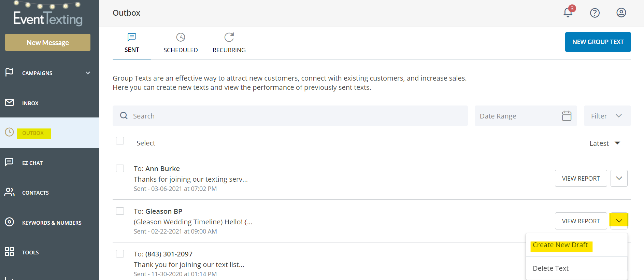Toggle the Gleason BP row actions chevron
The image size is (644, 280).
[619, 221]
